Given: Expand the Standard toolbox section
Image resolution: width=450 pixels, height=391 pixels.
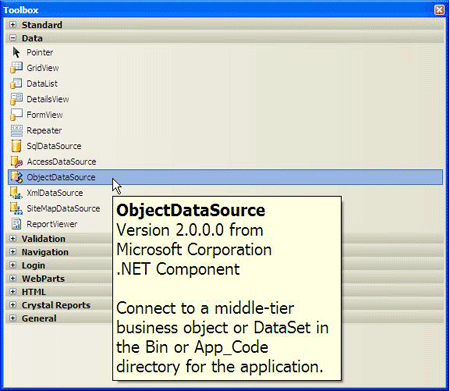Looking at the screenshot, I should coord(13,25).
